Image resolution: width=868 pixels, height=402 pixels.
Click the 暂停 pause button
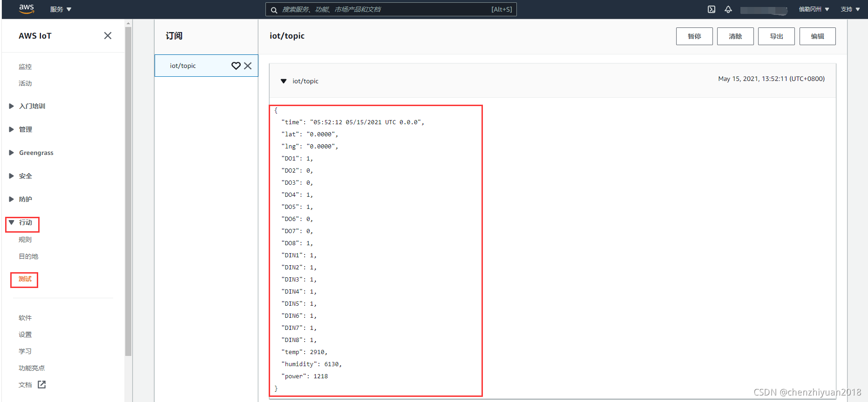(694, 36)
